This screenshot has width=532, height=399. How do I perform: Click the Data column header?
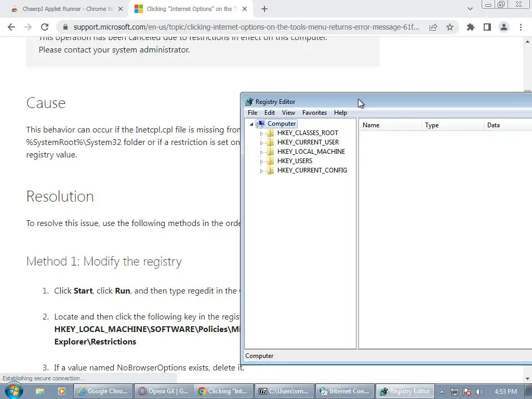pyautogui.click(x=508, y=125)
